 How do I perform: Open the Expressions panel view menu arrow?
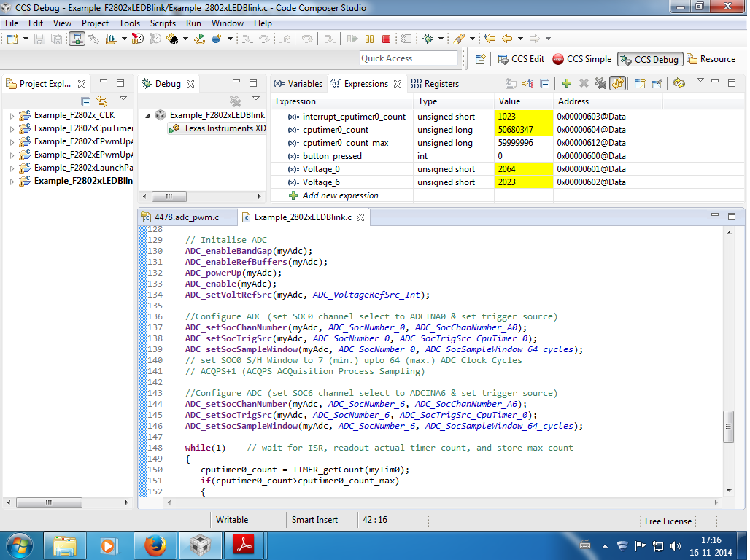tap(700, 81)
